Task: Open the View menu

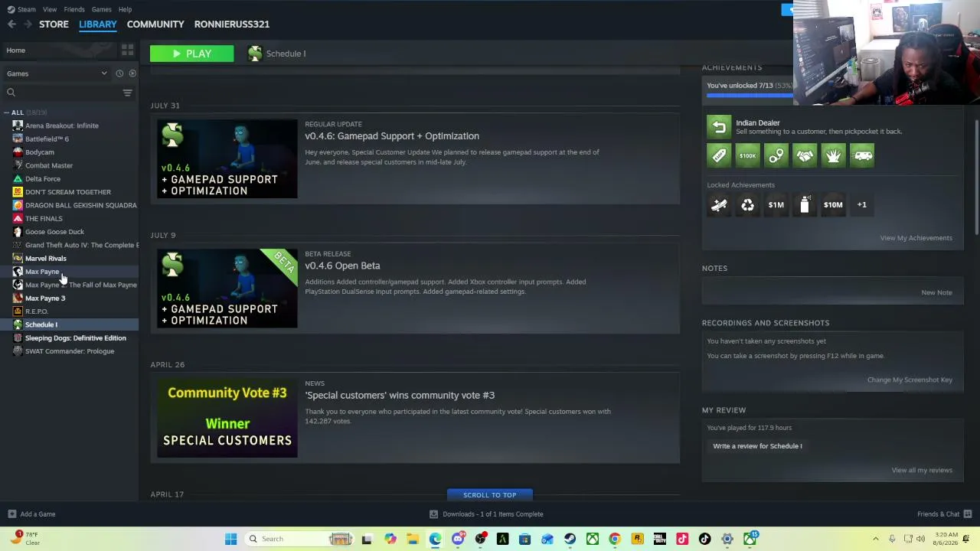Action: [50, 9]
